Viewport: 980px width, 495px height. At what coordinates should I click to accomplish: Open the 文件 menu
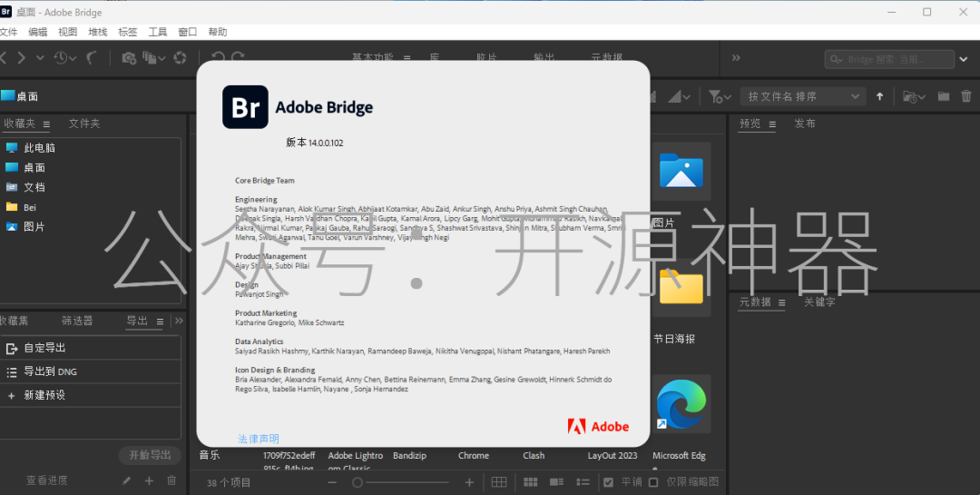point(9,32)
